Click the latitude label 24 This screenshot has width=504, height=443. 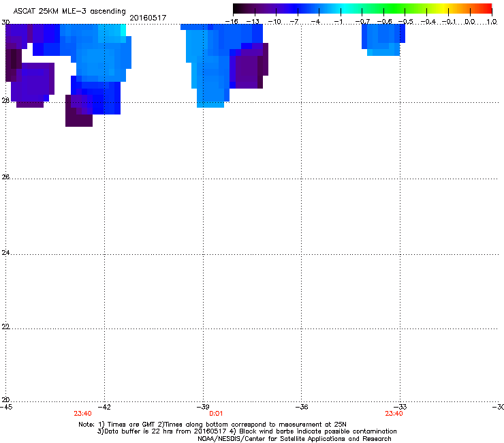[5, 253]
